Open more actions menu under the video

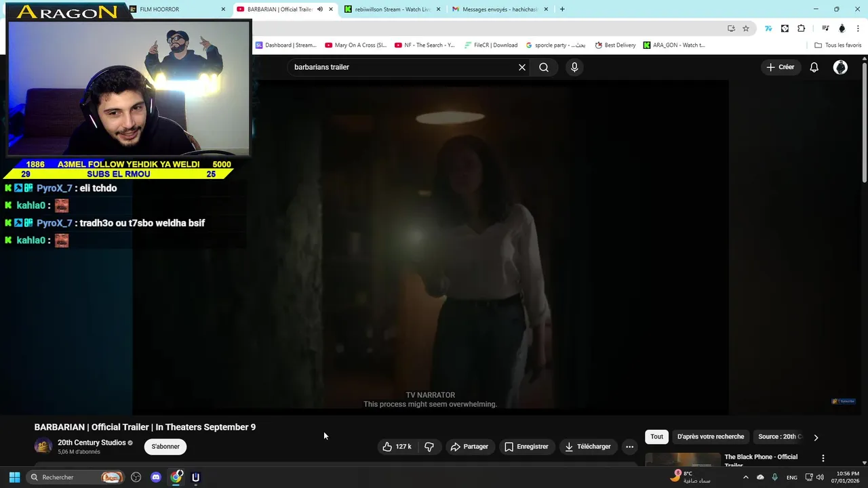[x=629, y=447]
